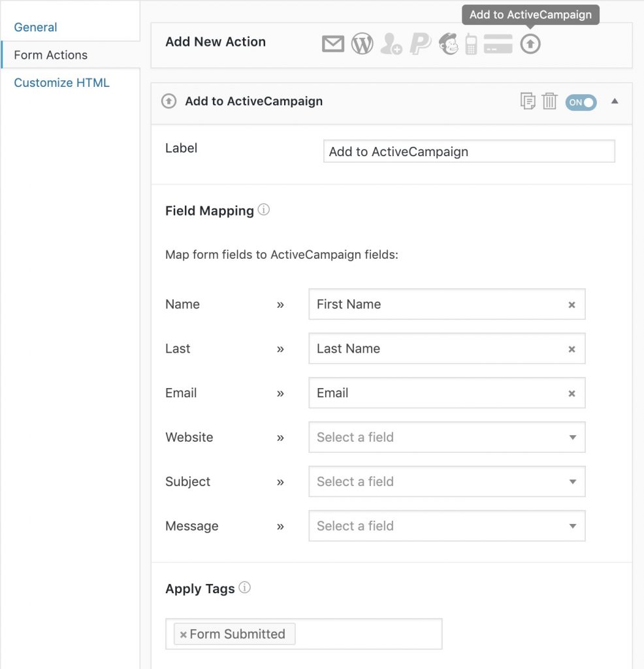Click the Field Mapping heading
Screen dimensions: 644x669
(210, 211)
